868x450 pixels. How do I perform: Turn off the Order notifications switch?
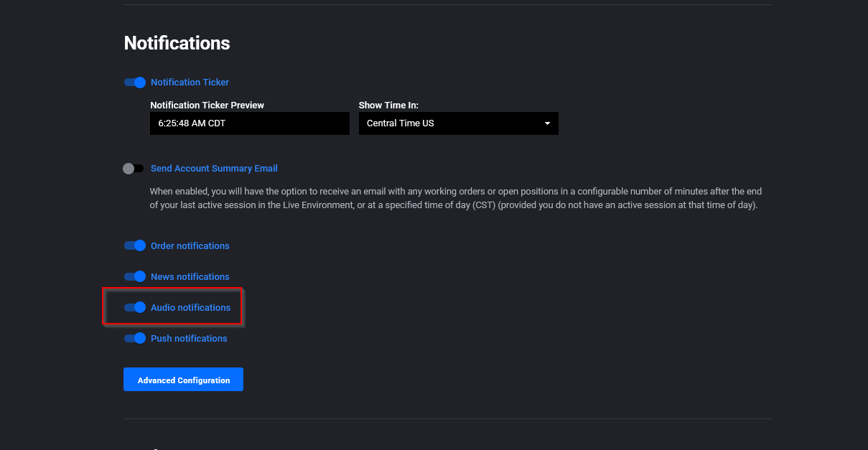134,245
